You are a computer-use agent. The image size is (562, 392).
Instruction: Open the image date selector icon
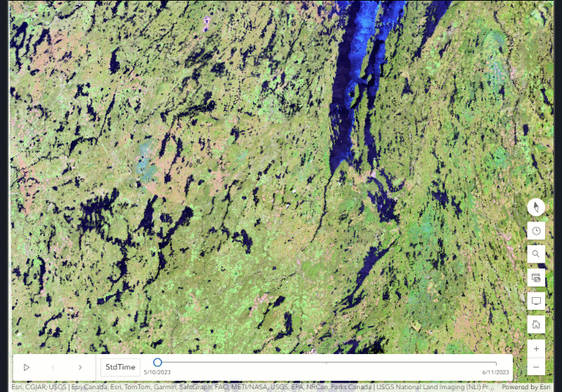click(536, 277)
